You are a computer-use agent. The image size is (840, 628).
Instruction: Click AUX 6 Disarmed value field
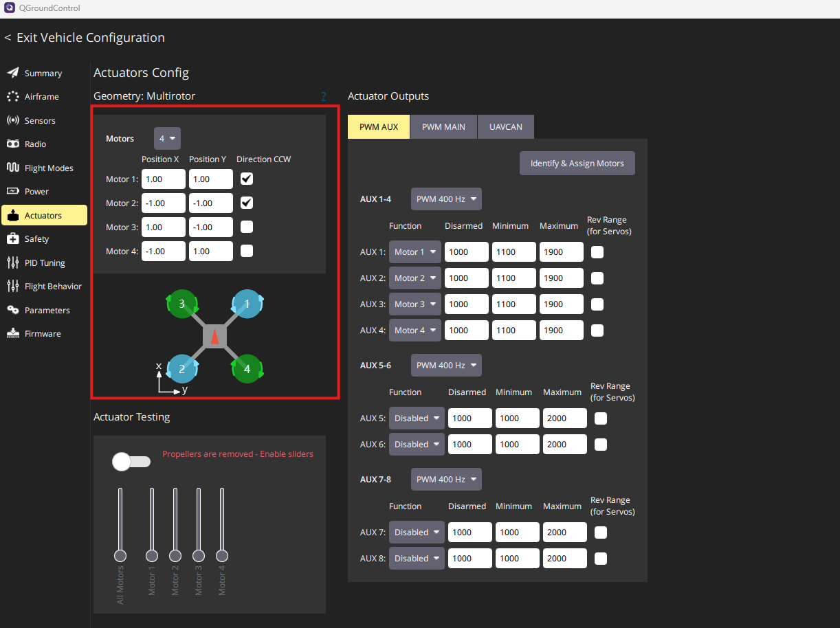[x=470, y=445]
